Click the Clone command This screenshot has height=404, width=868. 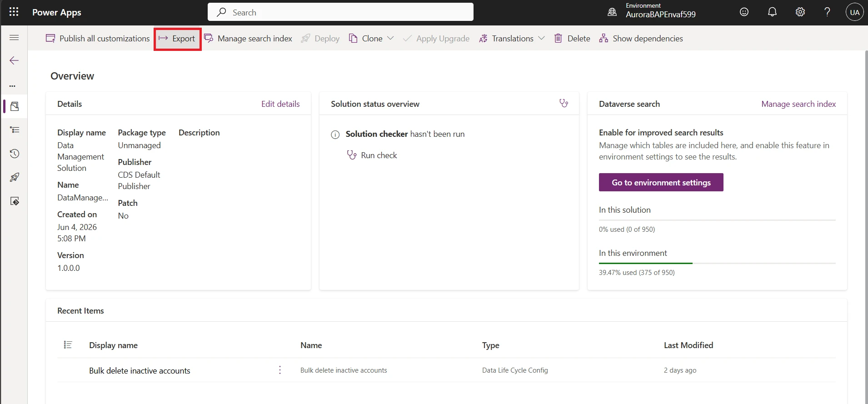point(366,38)
